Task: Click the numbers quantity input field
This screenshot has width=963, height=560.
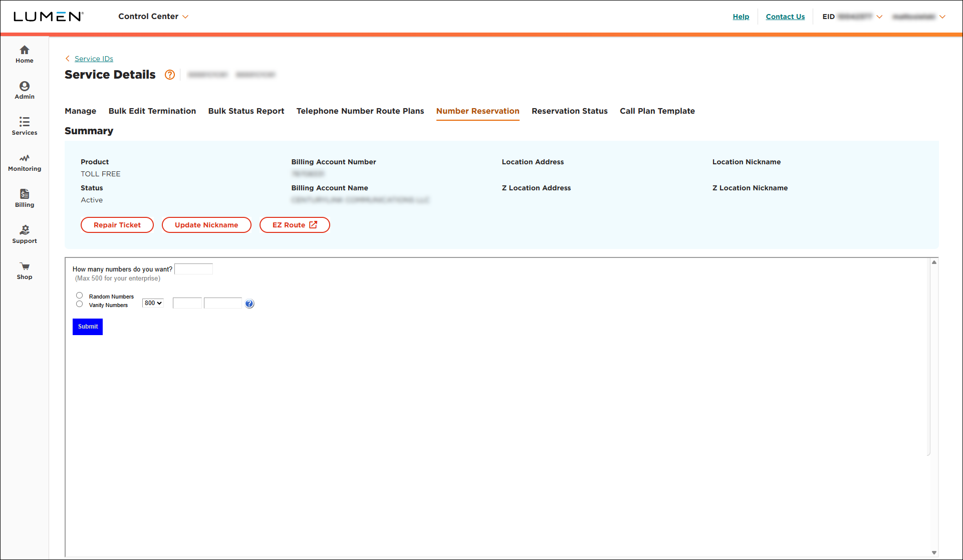Action: point(193,269)
